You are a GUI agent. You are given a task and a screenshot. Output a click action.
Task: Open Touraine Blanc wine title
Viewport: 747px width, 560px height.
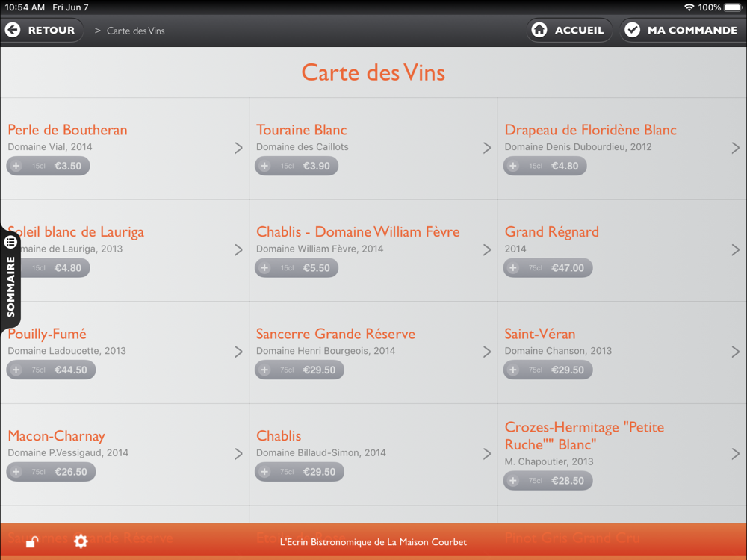tap(302, 130)
